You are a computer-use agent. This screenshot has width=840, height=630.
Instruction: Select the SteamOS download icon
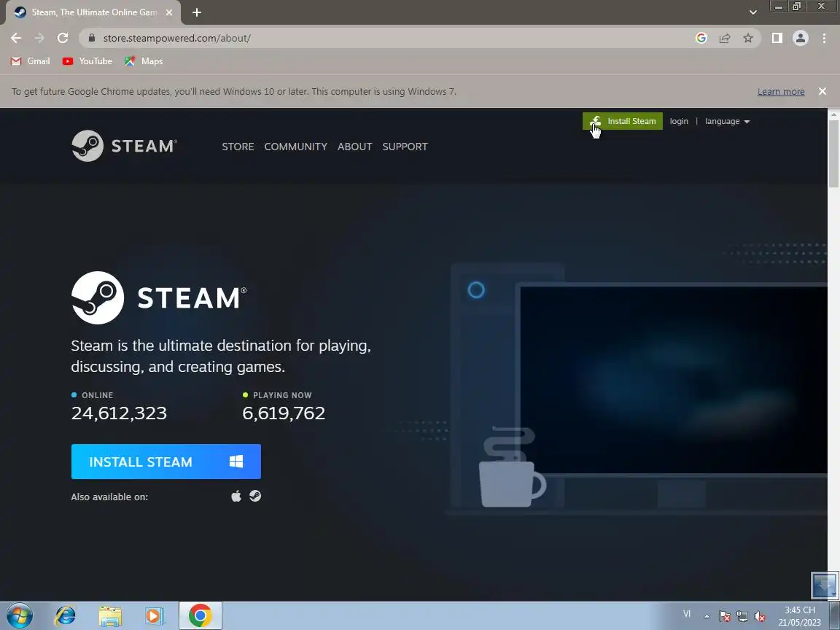(x=255, y=496)
